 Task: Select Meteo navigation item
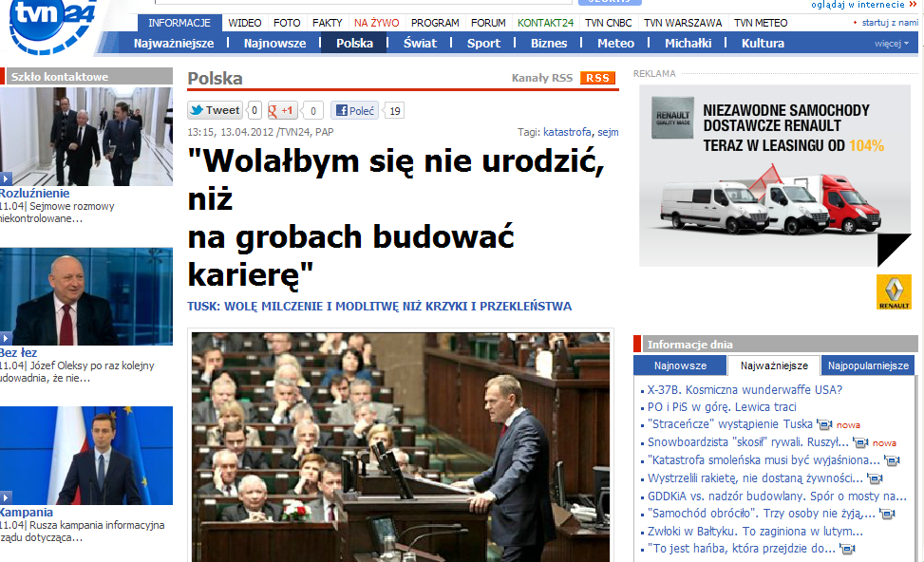pos(615,43)
